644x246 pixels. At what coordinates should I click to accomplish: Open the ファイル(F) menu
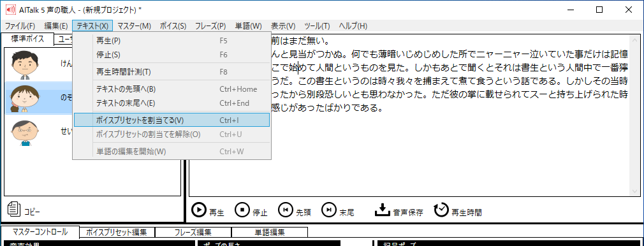pos(20,26)
